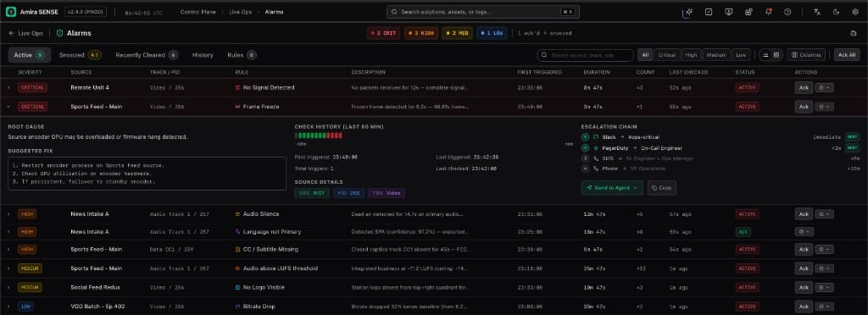The image size is (868, 315).
Task: Click the No Logo Visible rule icon
Action: tap(238, 287)
